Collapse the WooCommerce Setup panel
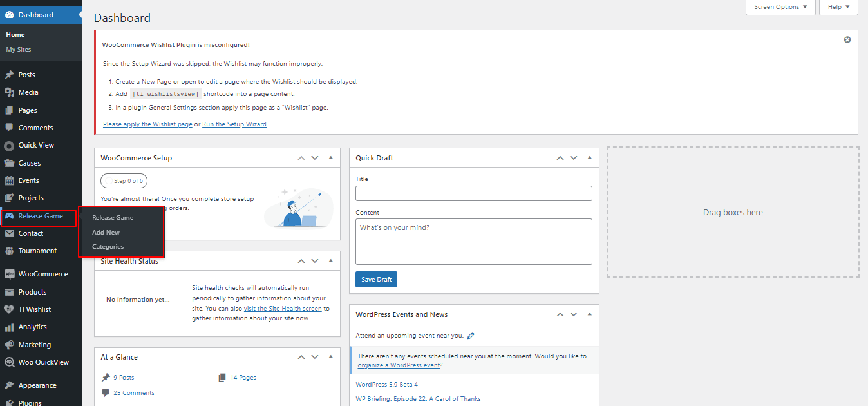The height and width of the screenshot is (406, 868). pyautogui.click(x=331, y=158)
